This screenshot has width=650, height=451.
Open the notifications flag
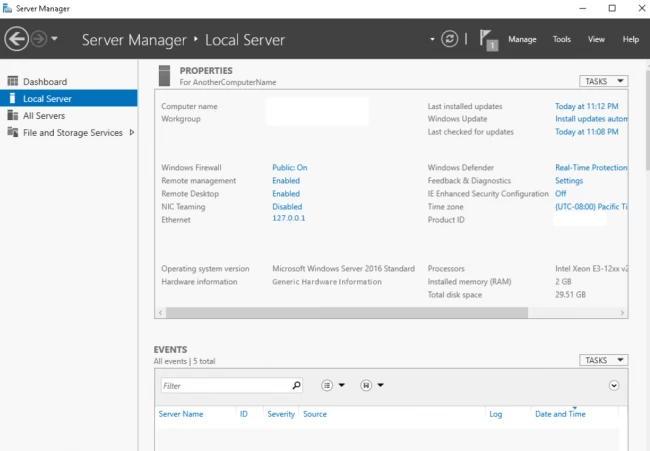[x=488, y=40]
